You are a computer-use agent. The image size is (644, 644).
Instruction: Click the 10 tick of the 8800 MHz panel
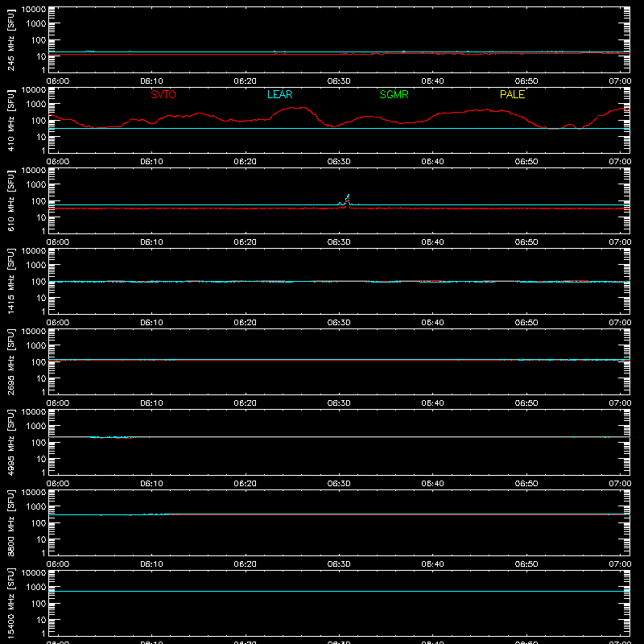pyautogui.click(x=41, y=539)
